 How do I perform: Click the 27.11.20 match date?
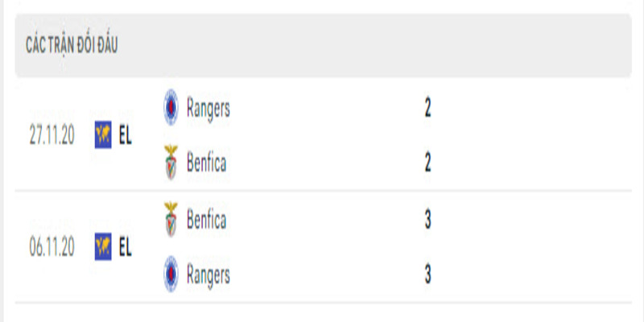pos(52,135)
